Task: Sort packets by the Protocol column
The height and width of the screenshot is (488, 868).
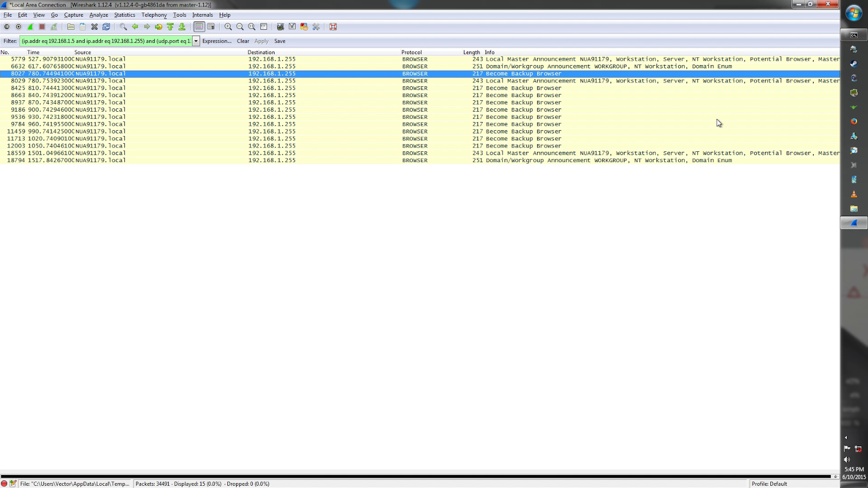Action: 432,53
